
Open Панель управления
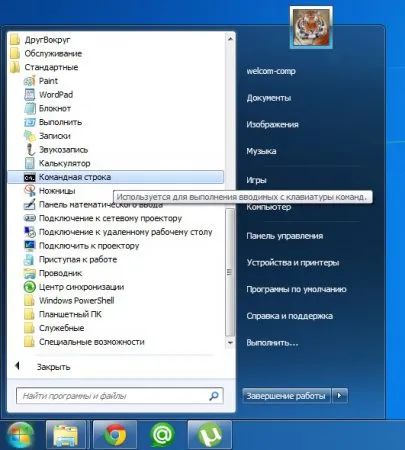click(x=285, y=236)
